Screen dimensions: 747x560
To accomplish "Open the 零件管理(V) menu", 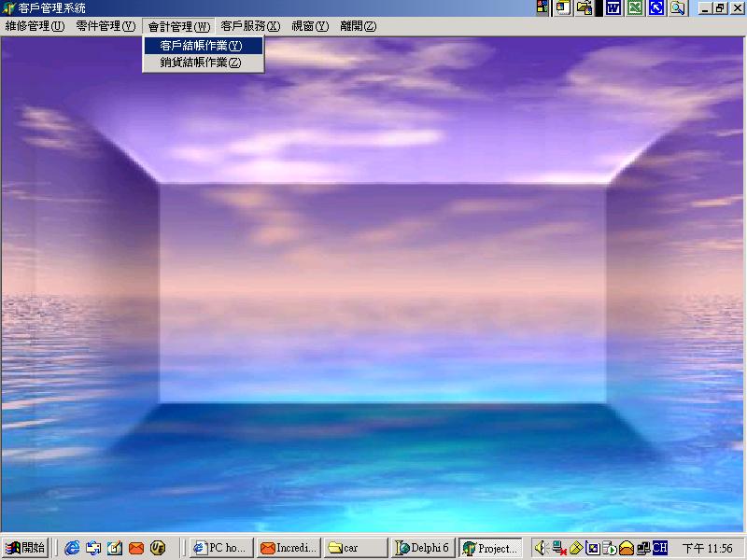I will coord(106,26).
